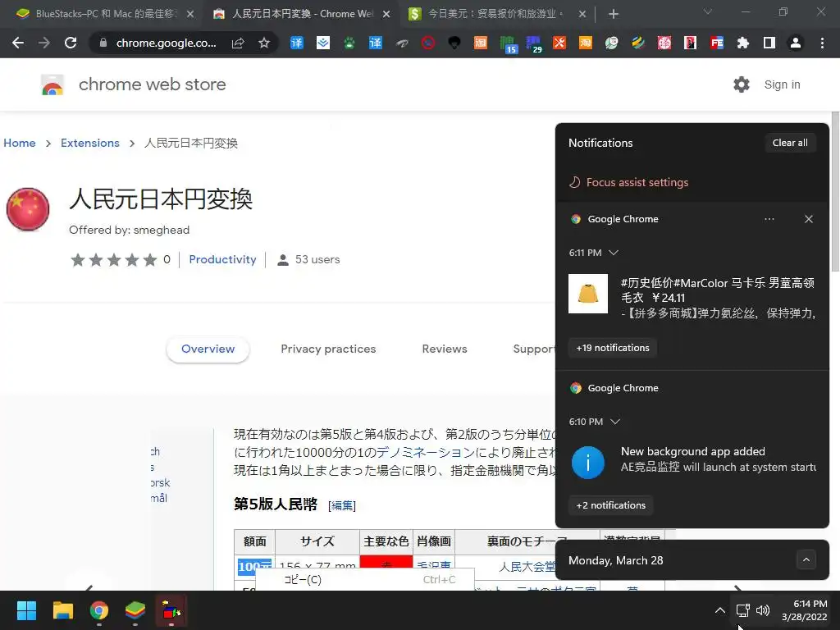
Task: Open more options for Chrome notification
Action: (769, 219)
